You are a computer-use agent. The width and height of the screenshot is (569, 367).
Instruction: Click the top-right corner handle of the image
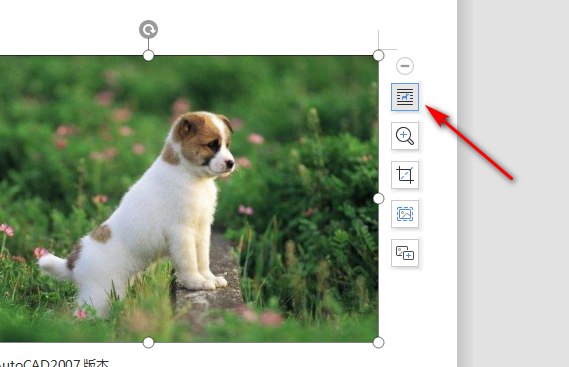coord(378,56)
